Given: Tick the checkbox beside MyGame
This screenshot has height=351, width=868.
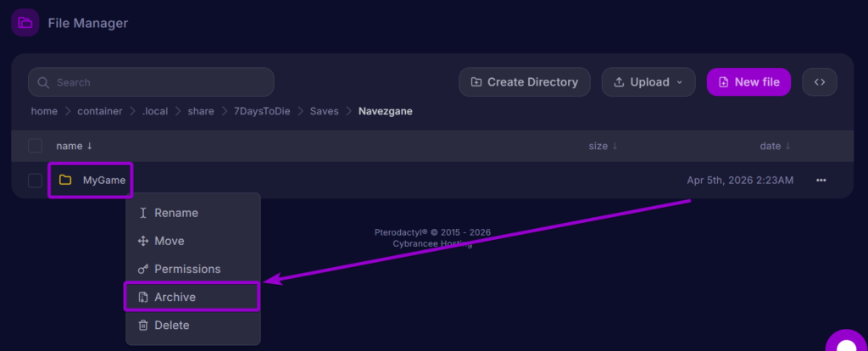Looking at the screenshot, I should pyautogui.click(x=35, y=180).
